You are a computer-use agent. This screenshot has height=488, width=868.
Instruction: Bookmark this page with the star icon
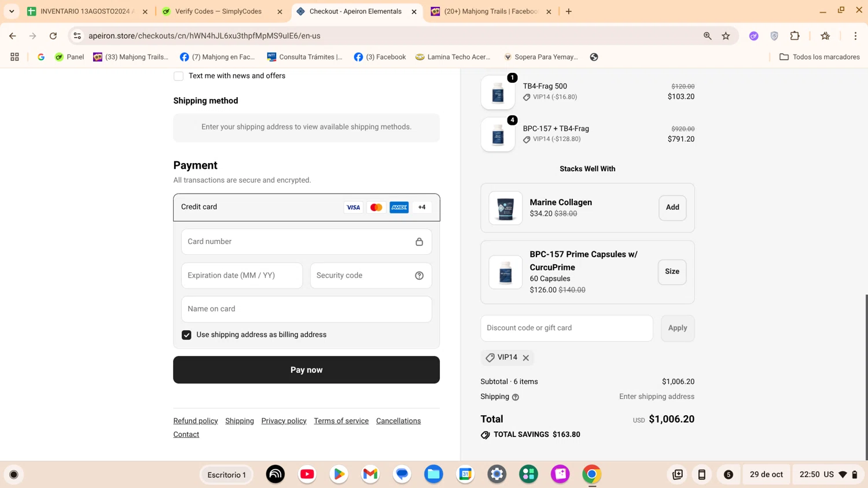click(x=726, y=36)
